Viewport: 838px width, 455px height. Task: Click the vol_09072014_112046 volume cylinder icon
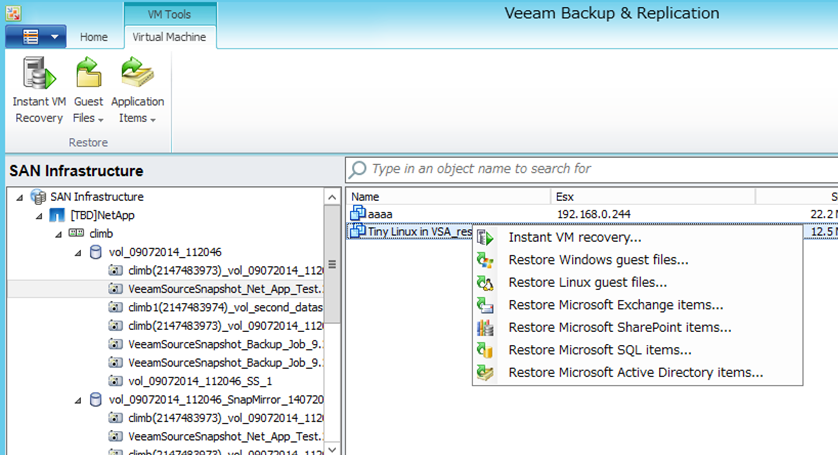tap(96, 252)
